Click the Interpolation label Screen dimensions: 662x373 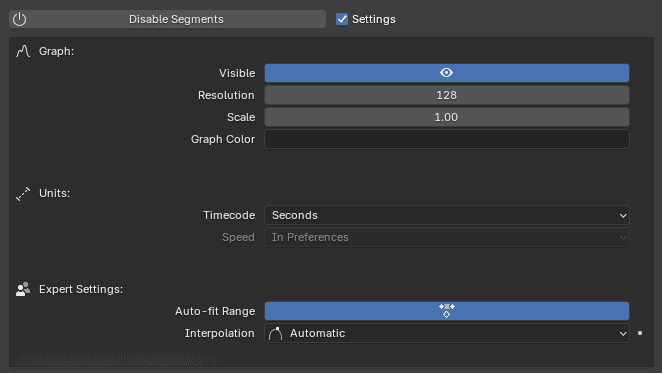click(220, 333)
